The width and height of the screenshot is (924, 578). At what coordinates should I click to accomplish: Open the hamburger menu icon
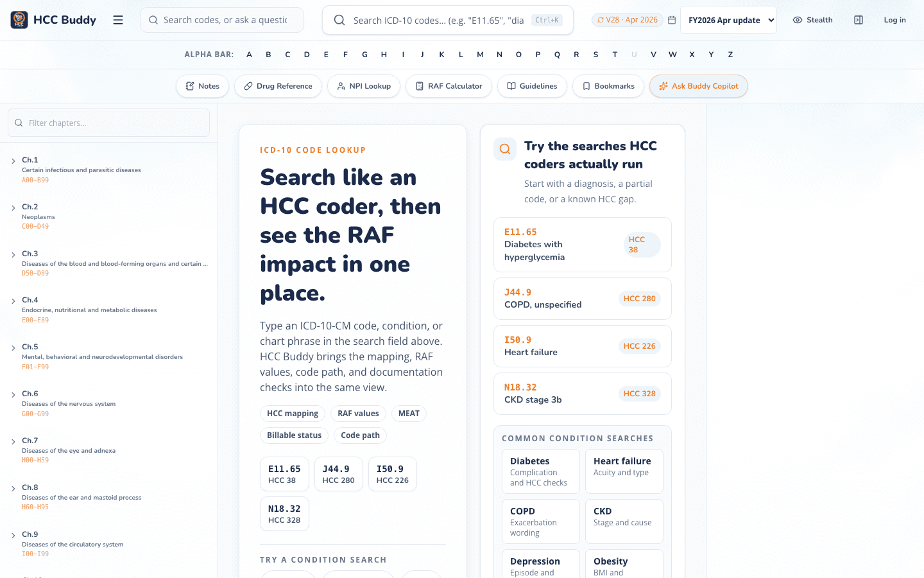(118, 20)
